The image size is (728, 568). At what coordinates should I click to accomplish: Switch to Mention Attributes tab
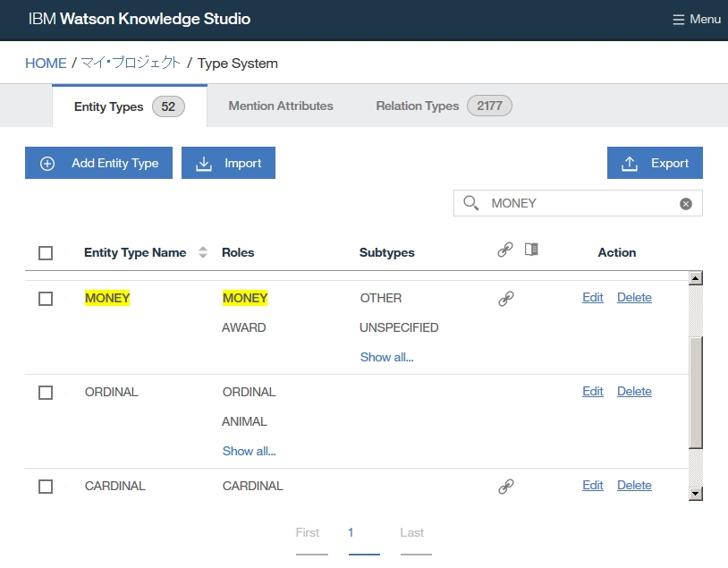click(x=281, y=106)
